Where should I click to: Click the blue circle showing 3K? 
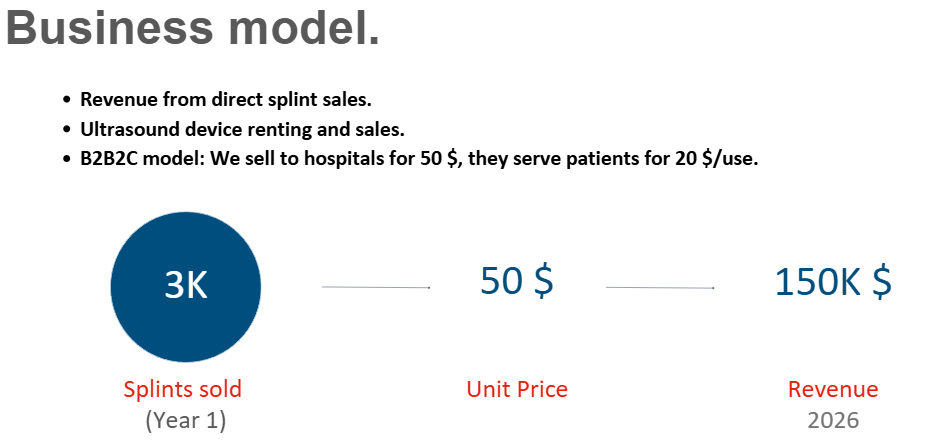coord(186,286)
